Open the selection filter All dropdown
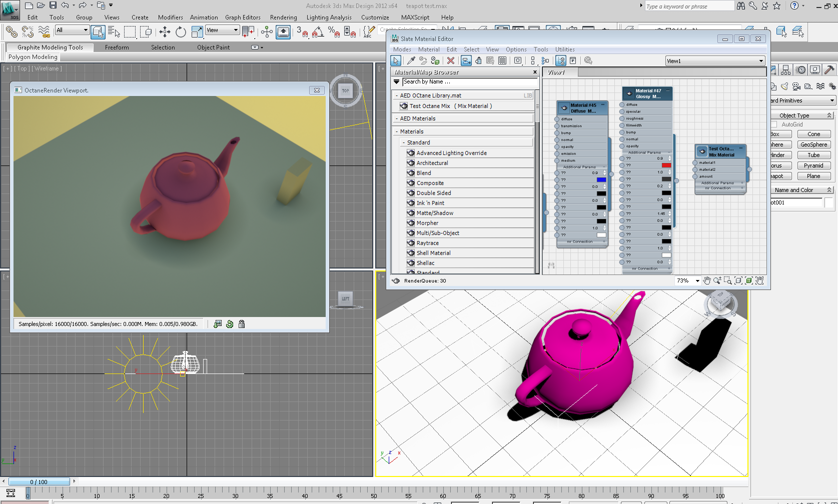This screenshot has height=504, width=838. (x=72, y=30)
